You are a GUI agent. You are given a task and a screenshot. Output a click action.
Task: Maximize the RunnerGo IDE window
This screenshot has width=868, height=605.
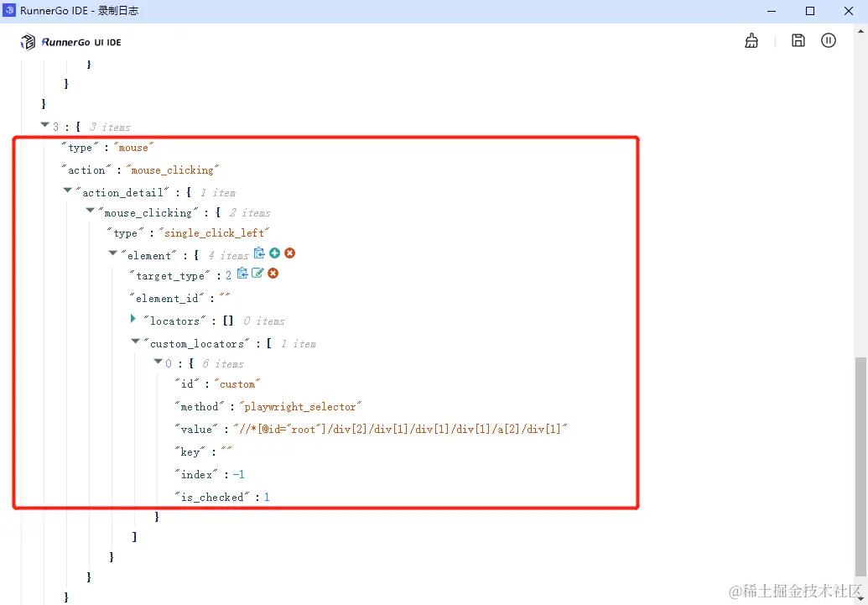810,11
